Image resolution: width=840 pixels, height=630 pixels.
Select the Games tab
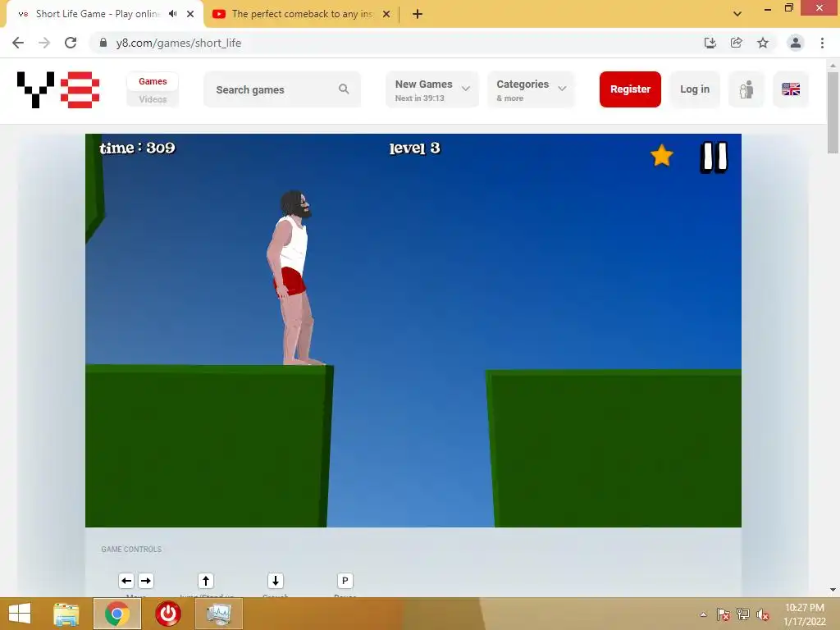pyautogui.click(x=153, y=81)
